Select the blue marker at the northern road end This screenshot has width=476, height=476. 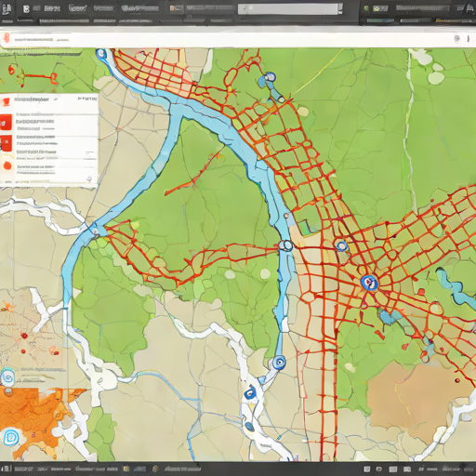(270, 77)
